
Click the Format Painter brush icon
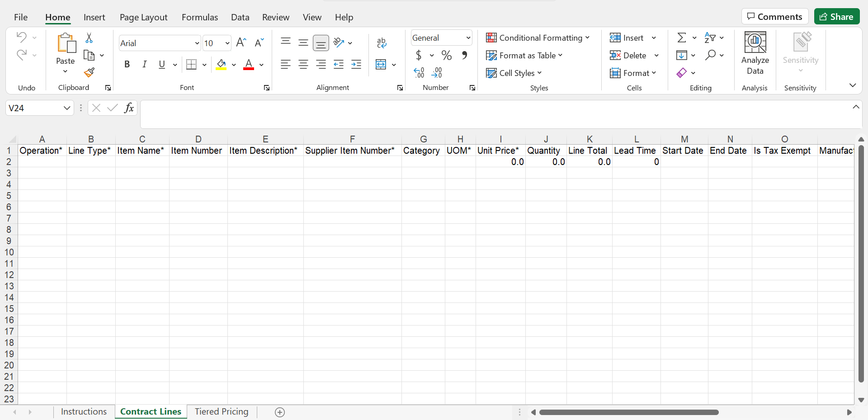pos(89,72)
